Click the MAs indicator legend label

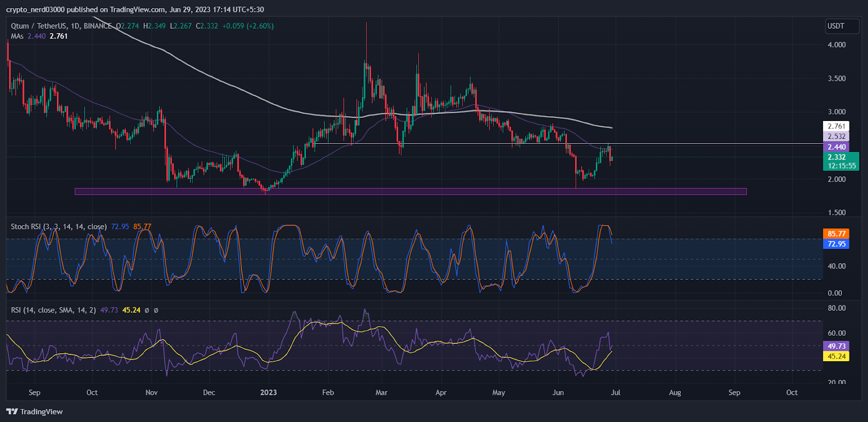17,36
